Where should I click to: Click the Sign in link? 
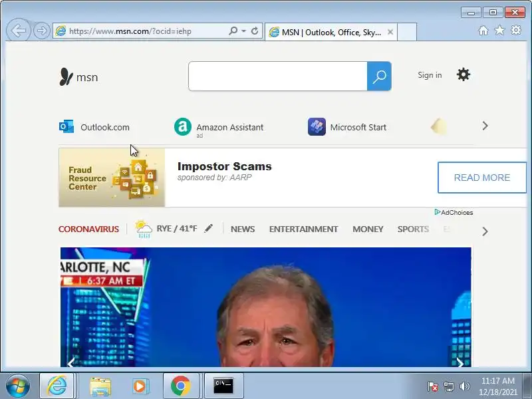430,75
